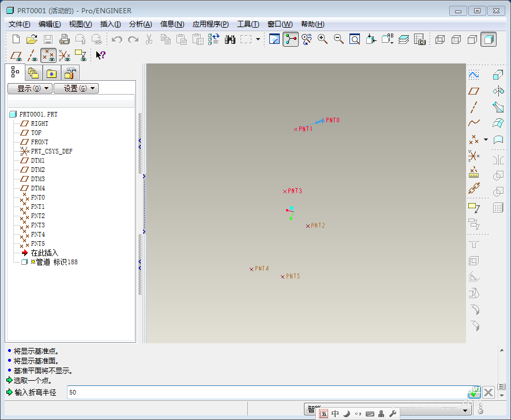Click the Sweep blend tool icon
511x420 pixels.
(498, 107)
